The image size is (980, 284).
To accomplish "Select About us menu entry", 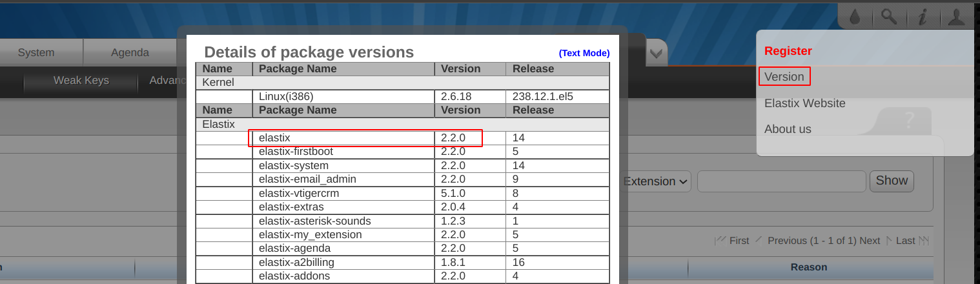I will [x=788, y=129].
